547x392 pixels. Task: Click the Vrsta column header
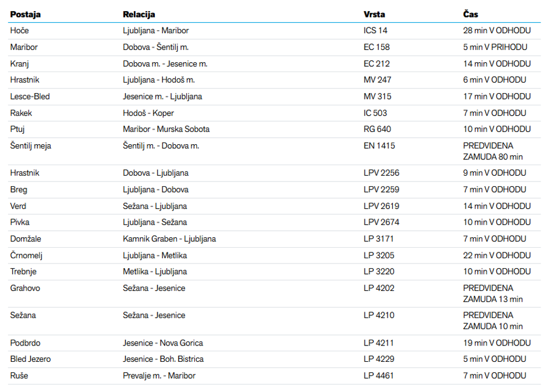[x=374, y=14]
